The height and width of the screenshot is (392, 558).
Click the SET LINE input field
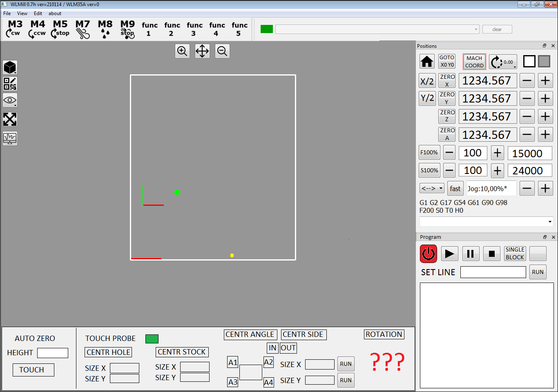493,272
